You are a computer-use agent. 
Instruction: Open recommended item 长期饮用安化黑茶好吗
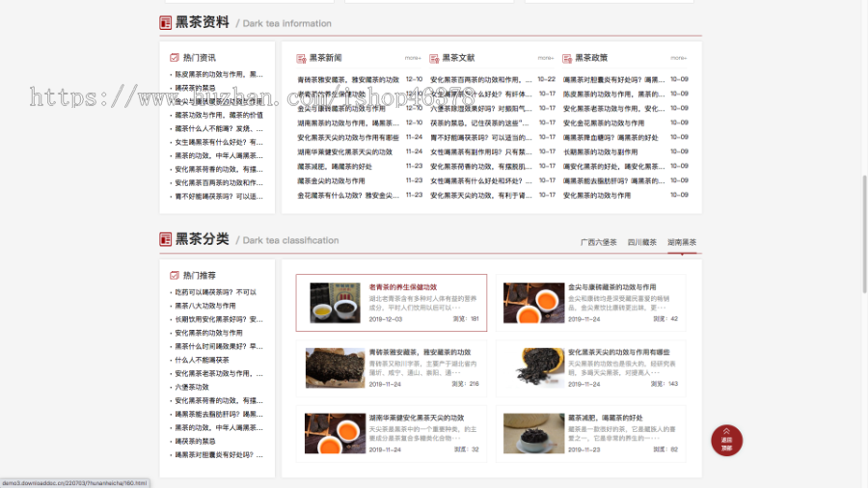coord(219,319)
